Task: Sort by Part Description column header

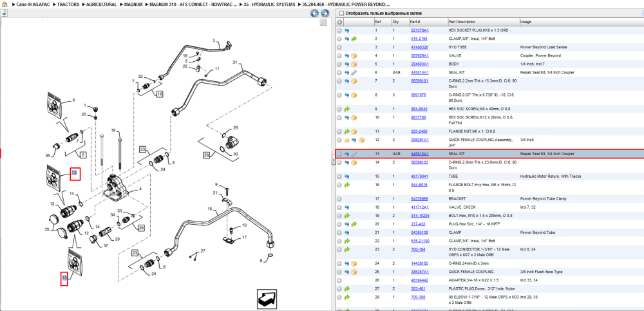Action: (x=462, y=22)
